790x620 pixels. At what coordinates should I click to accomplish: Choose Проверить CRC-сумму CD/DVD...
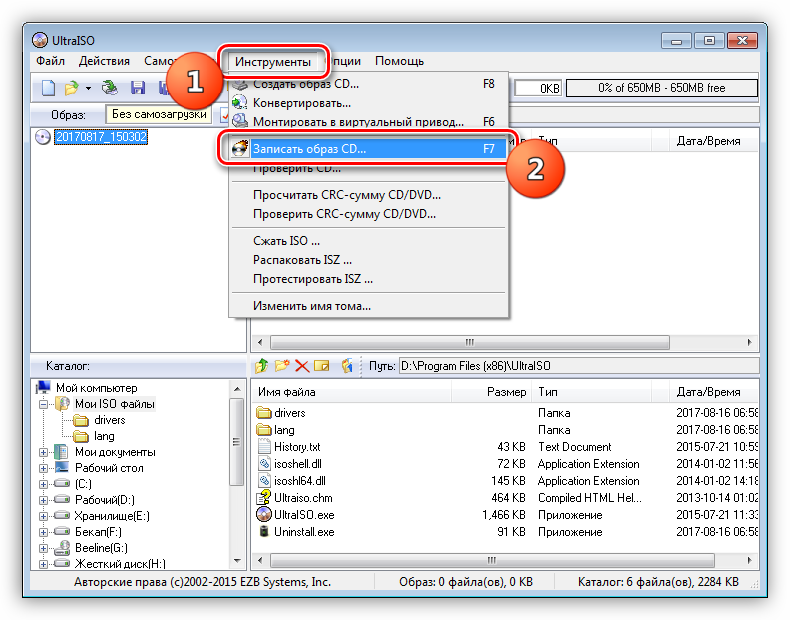[368, 214]
